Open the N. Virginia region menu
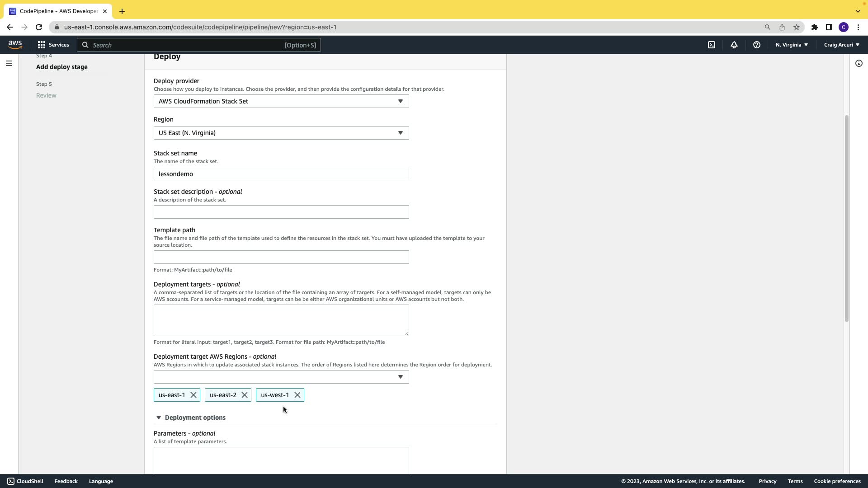The height and width of the screenshot is (488, 868). coord(792,45)
